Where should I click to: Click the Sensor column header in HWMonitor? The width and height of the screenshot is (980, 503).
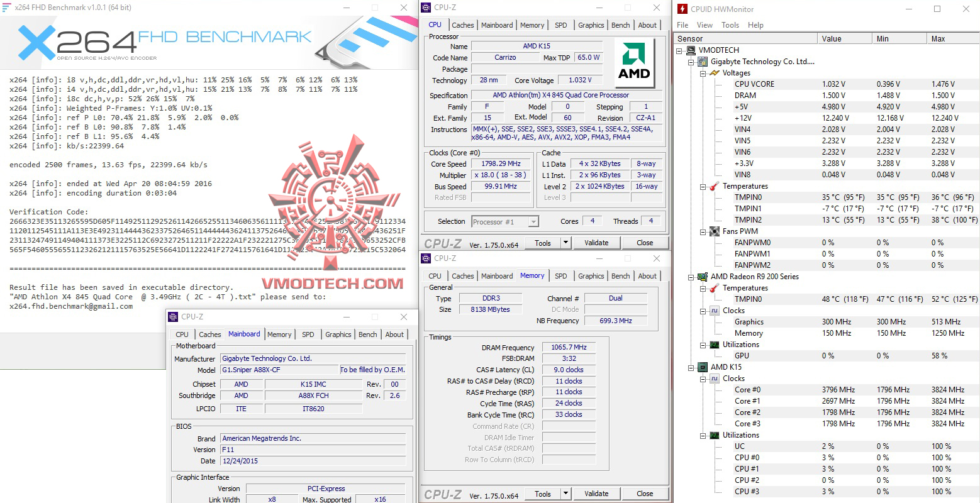point(745,39)
